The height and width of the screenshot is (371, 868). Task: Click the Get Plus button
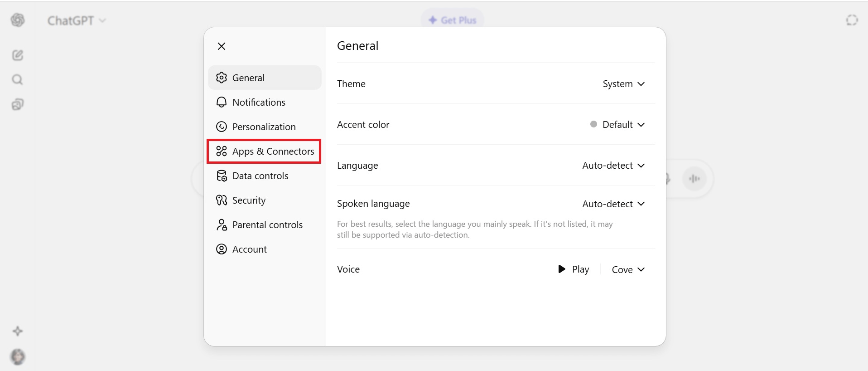click(x=453, y=20)
